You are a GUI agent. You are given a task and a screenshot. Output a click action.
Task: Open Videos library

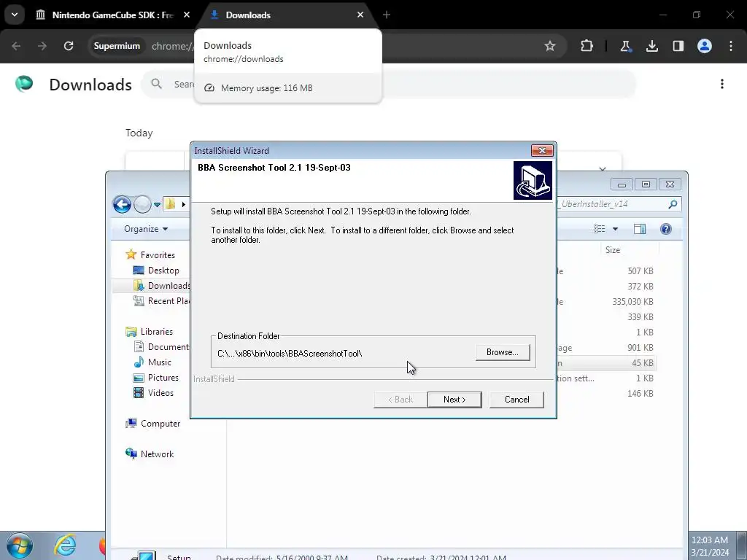[160, 393]
